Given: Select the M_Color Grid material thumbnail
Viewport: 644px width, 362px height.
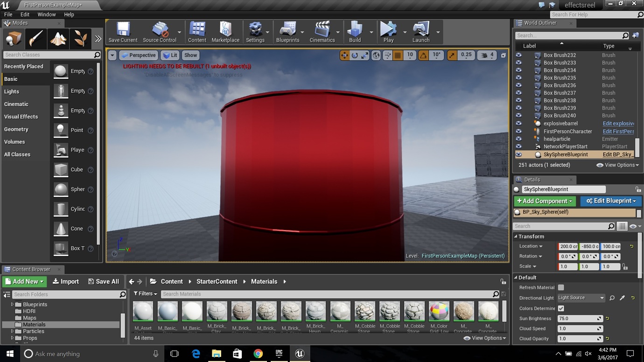Looking at the screenshot, I should (x=439, y=311).
